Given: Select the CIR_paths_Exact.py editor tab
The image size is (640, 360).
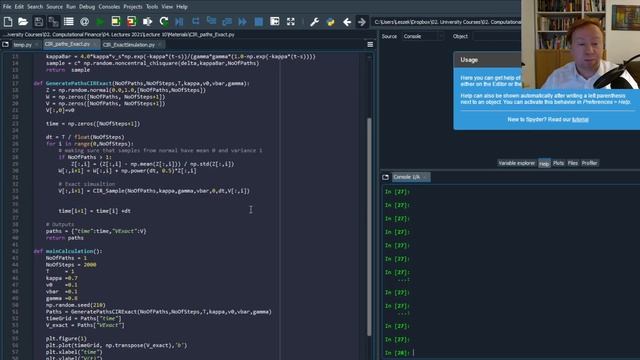Looking at the screenshot, I should [67, 44].
